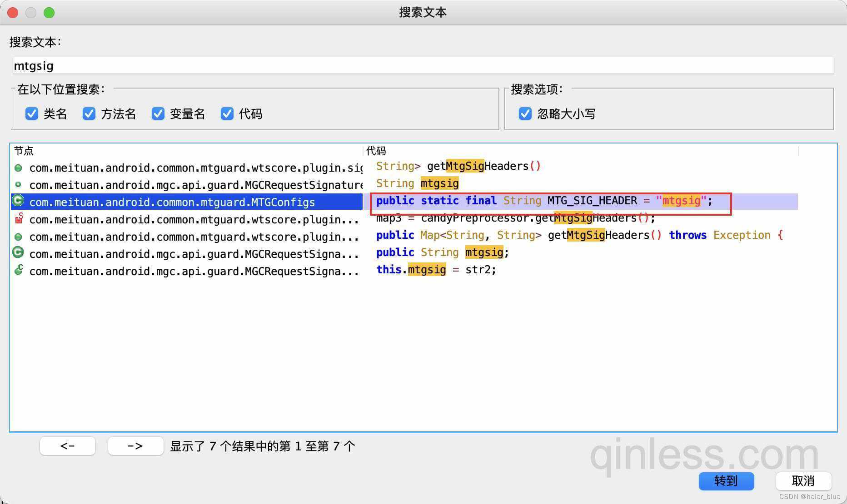This screenshot has width=847, height=504.
Task: Click the 节点 column header
Action: pos(24,151)
